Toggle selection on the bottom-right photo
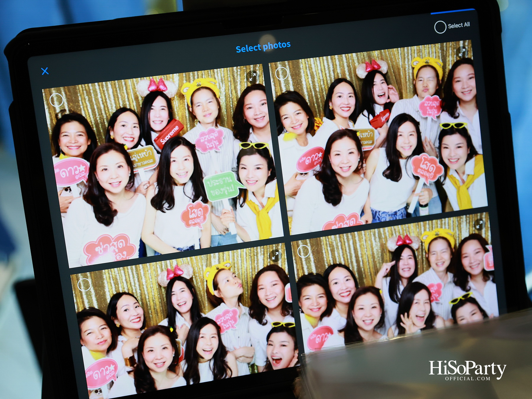This screenshot has height=399, width=532. tap(303, 252)
